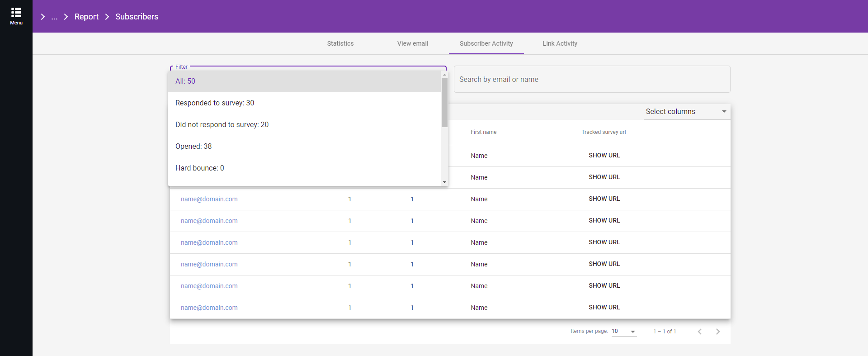Open the Select columns dropdown

686,112
